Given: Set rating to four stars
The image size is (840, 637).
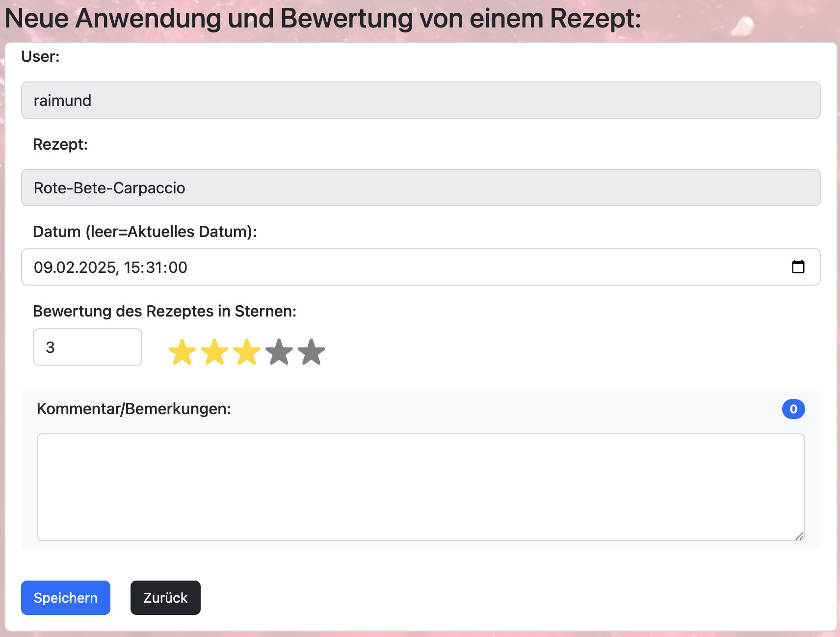Looking at the screenshot, I should click(x=279, y=352).
